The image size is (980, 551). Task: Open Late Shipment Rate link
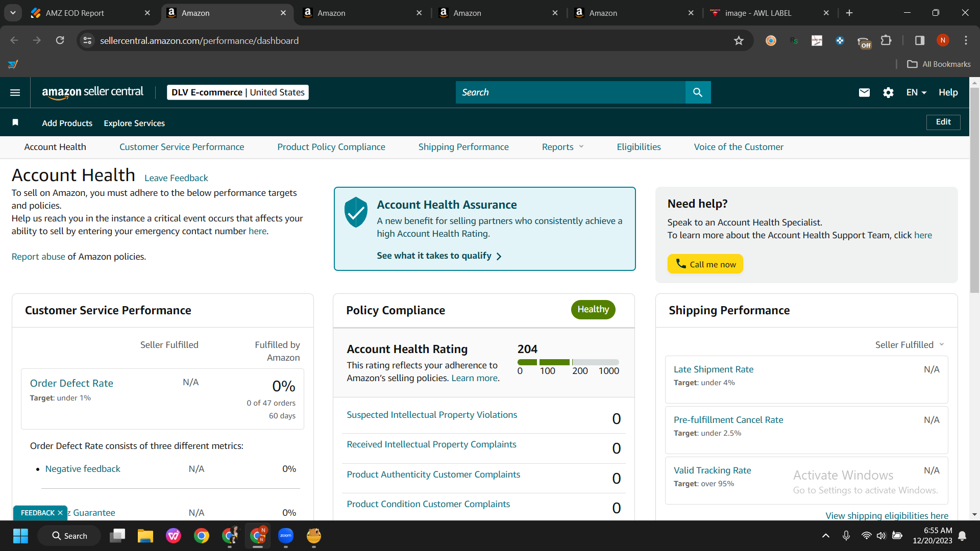714,369
